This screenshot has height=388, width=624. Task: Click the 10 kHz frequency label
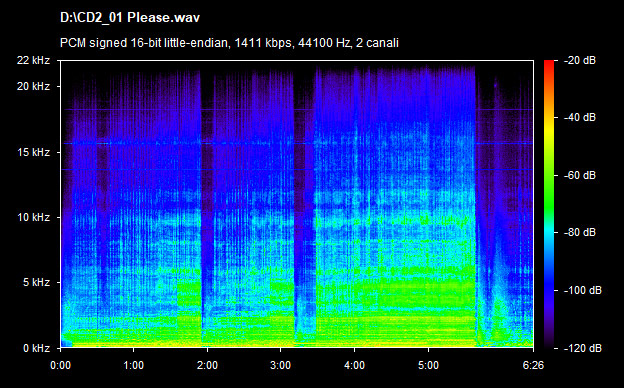tap(33, 217)
